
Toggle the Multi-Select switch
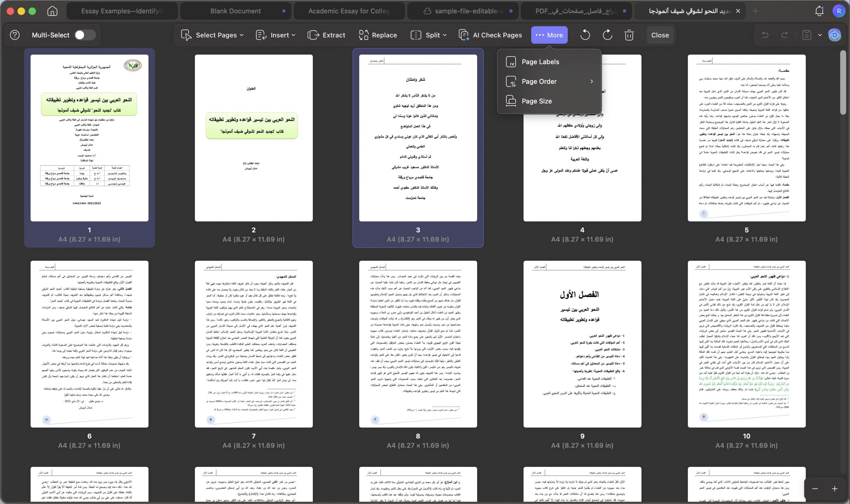click(85, 35)
